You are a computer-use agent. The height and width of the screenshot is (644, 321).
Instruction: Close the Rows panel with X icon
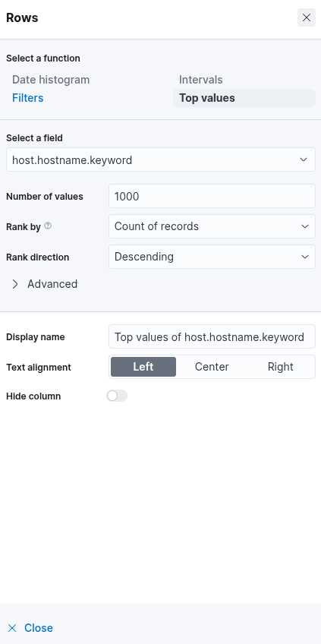[x=307, y=17]
